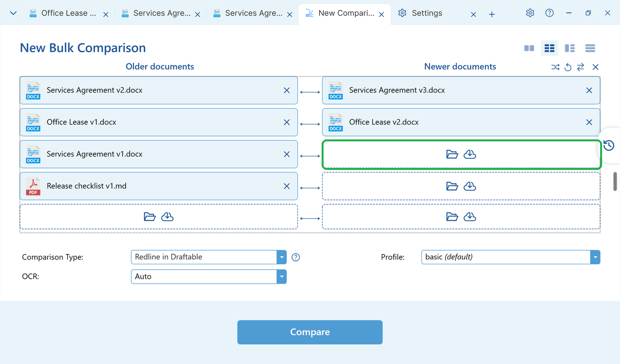
Task: Close the Settings tab
Action: tap(473, 15)
